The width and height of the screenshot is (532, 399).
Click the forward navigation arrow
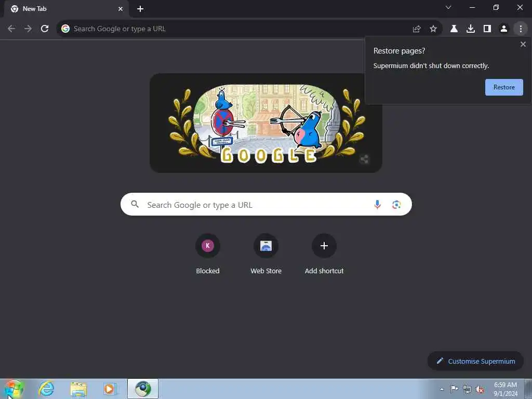tap(28, 29)
